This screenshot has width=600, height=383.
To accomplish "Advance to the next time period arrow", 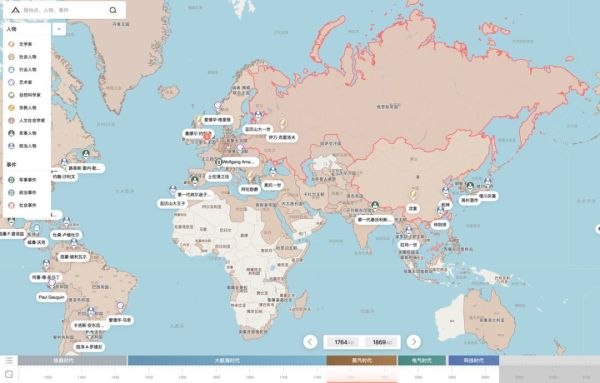I will tap(414, 342).
